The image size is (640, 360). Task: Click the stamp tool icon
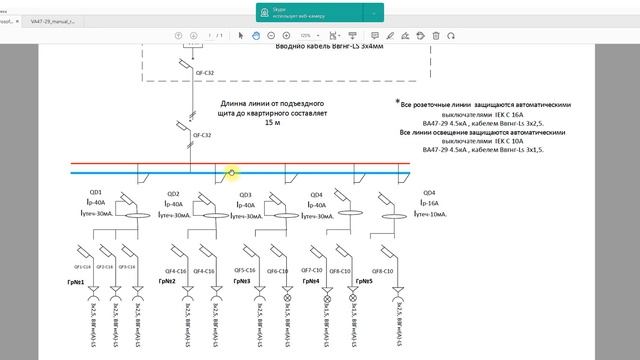point(420,36)
